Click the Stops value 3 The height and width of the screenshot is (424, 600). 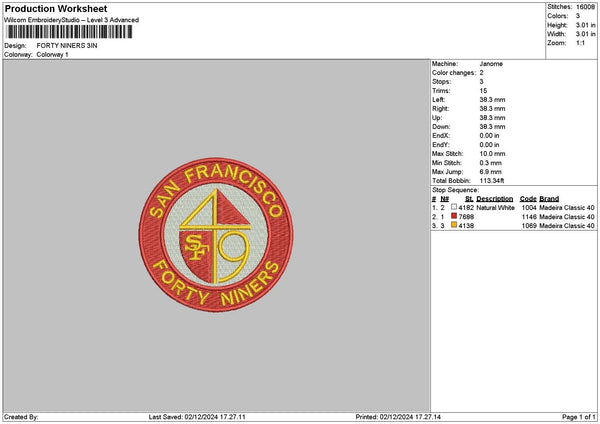(x=481, y=82)
